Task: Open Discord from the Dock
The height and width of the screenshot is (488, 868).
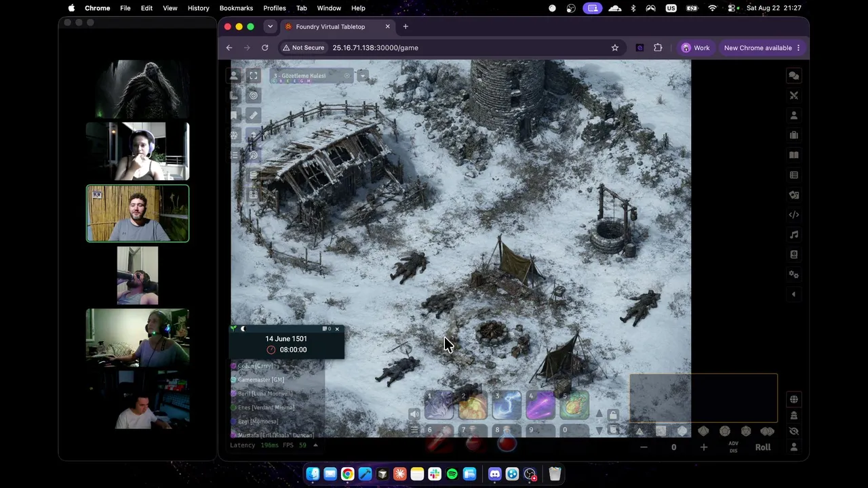Action: point(495,474)
